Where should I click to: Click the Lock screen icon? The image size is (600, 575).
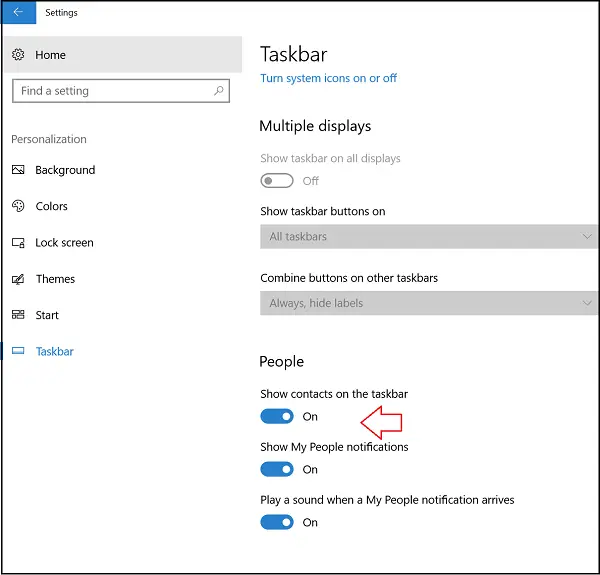(18, 243)
